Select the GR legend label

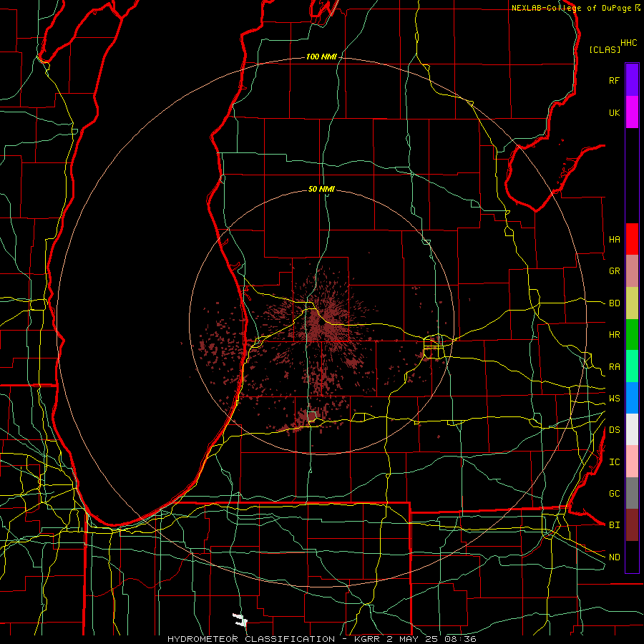(615, 271)
